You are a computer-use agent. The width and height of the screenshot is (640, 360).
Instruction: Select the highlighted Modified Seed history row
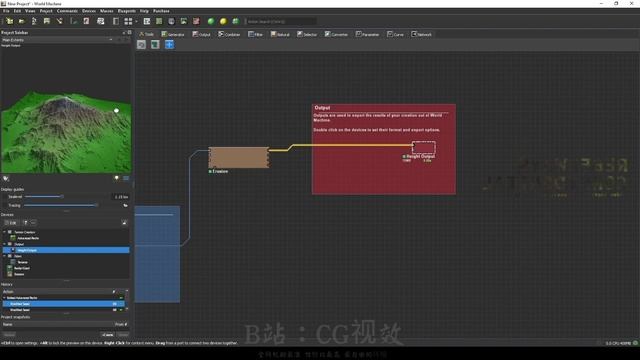tap(63, 304)
